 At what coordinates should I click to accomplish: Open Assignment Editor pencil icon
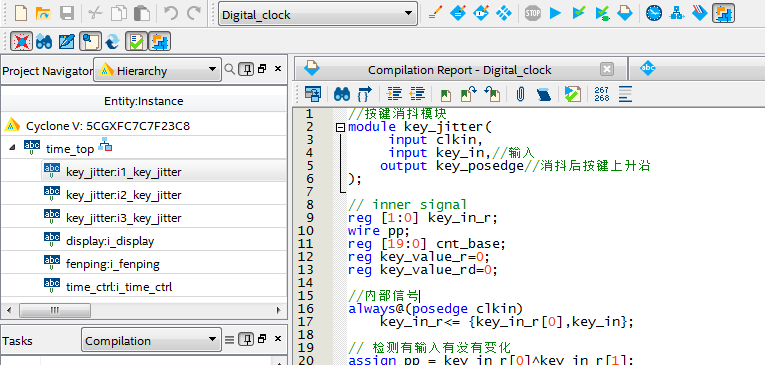(434, 13)
